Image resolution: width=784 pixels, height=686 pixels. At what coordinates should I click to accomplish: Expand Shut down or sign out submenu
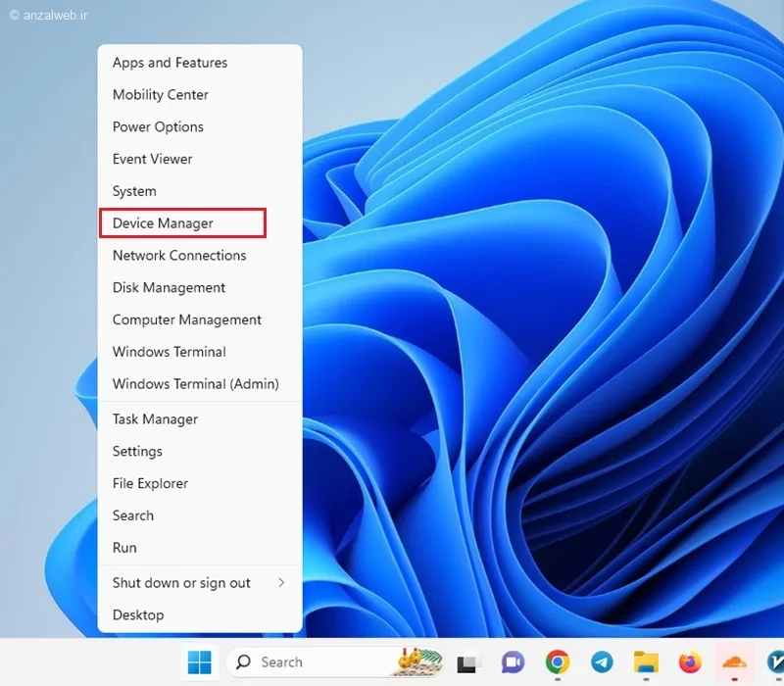pos(200,583)
